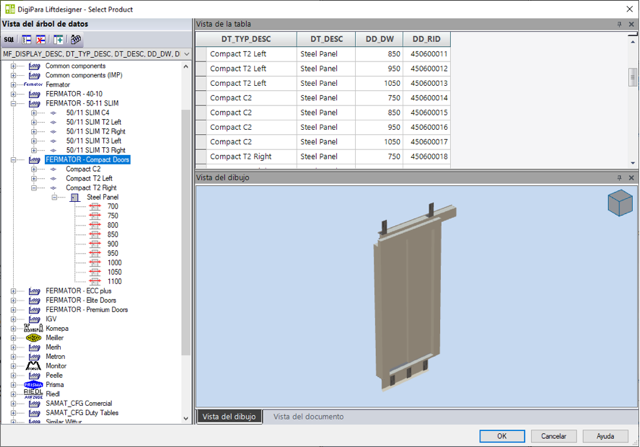Click the table view vertical scrollbar thumb

click(632, 77)
